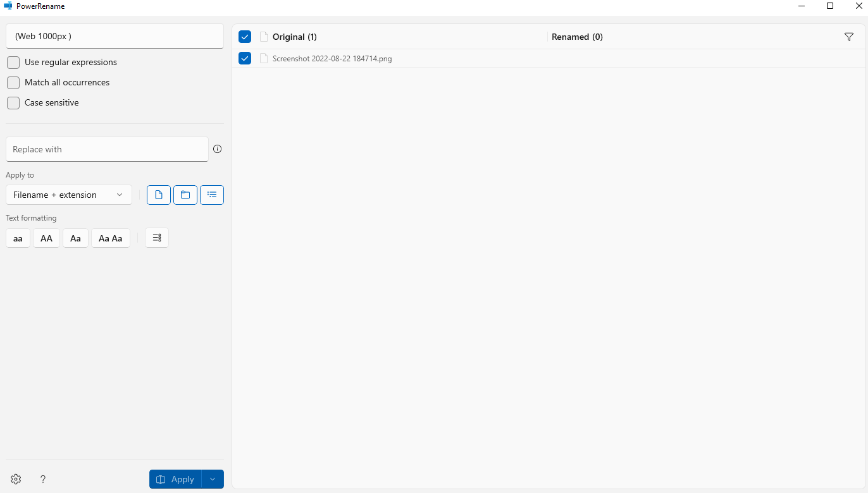Enable Case sensitive matching
Screen dimensions: 868x493
pyautogui.click(x=13, y=102)
